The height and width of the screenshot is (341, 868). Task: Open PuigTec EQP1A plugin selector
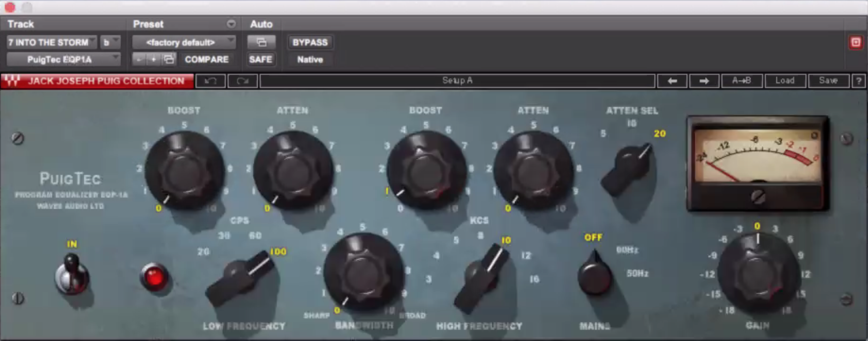(x=64, y=59)
